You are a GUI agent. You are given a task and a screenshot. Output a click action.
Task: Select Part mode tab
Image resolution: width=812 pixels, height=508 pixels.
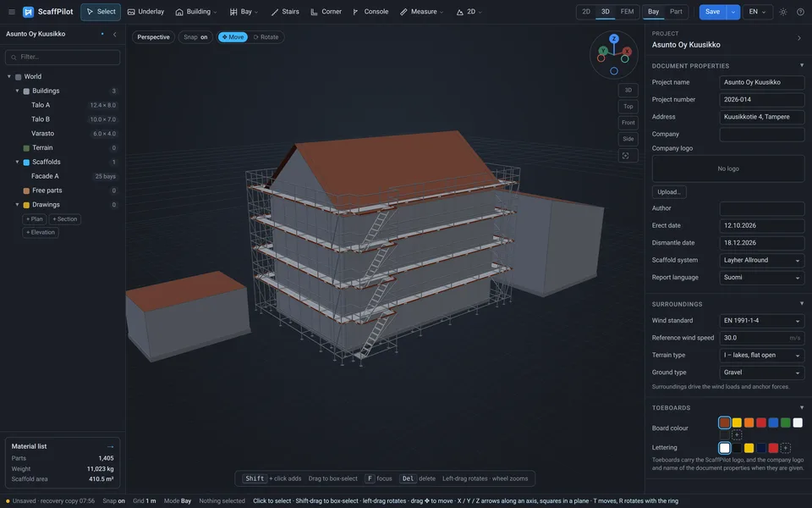[676, 11]
